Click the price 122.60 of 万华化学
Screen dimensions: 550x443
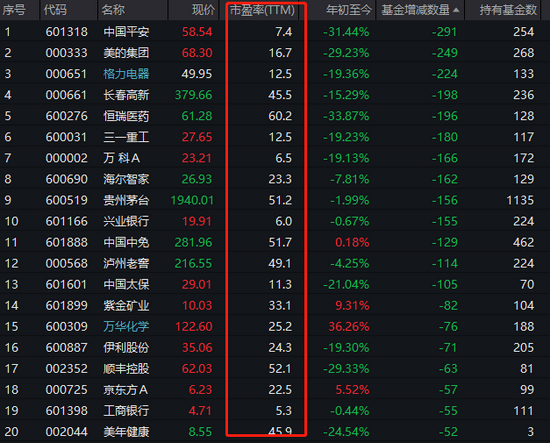[194, 327]
